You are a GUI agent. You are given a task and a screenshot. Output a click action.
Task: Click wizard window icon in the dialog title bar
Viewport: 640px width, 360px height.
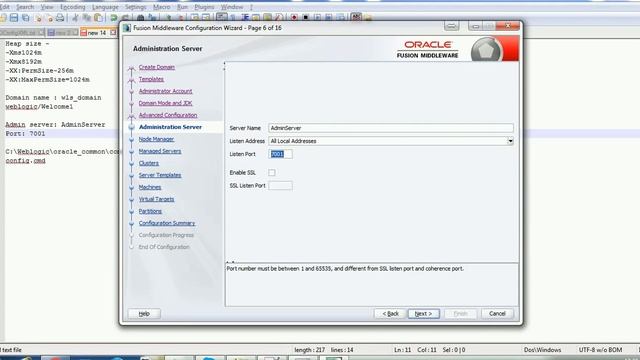127,28
